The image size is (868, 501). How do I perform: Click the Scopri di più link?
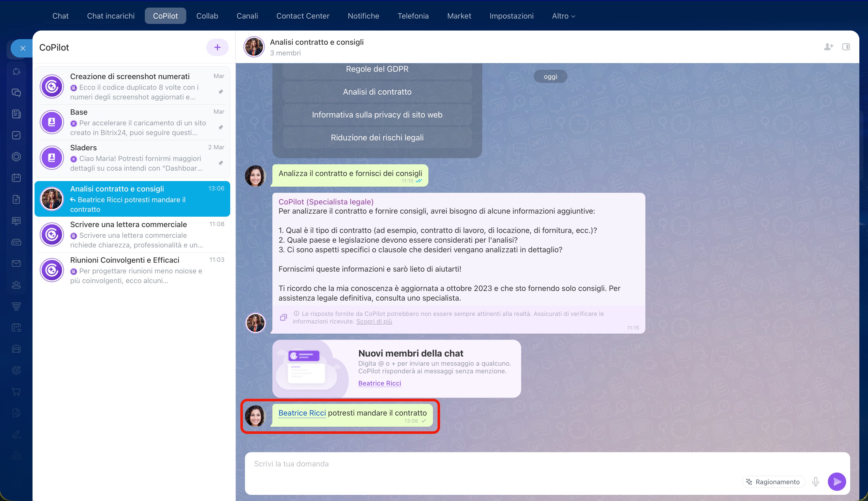tap(374, 321)
